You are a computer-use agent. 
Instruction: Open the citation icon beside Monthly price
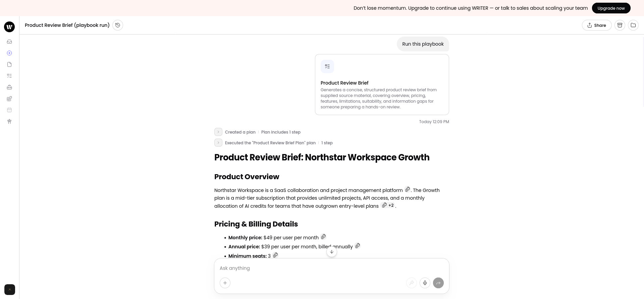pyautogui.click(x=323, y=237)
